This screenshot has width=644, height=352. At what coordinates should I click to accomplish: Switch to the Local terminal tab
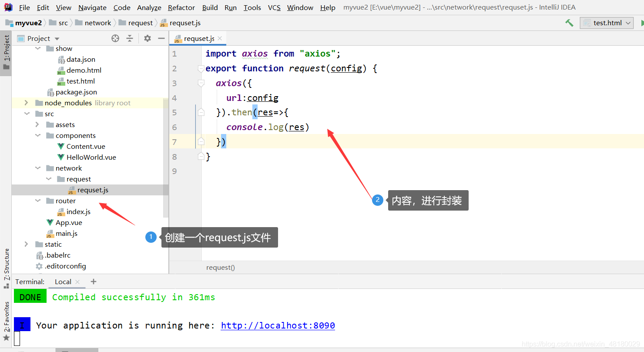(63, 282)
